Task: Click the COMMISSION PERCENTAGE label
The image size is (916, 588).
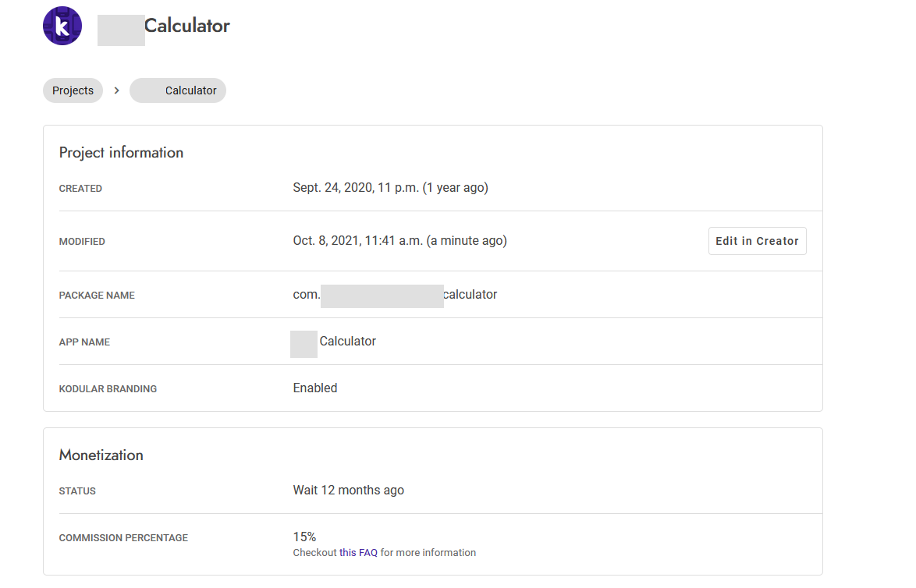Action: [x=123, y=538]
